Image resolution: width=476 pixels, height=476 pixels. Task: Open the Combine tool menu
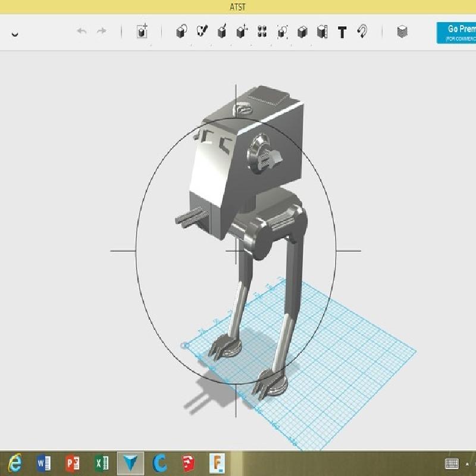coord(302,32)
